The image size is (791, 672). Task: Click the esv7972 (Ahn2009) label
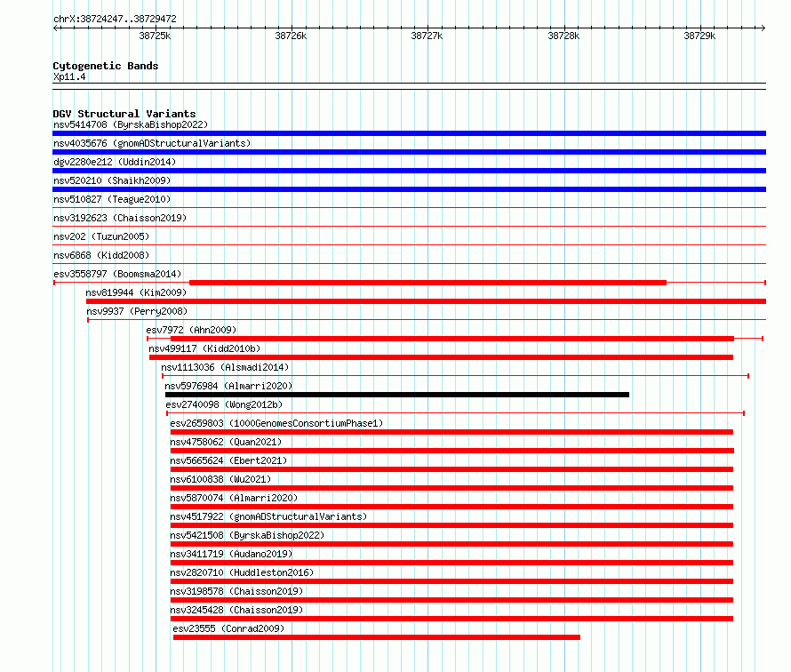(191, 330)
